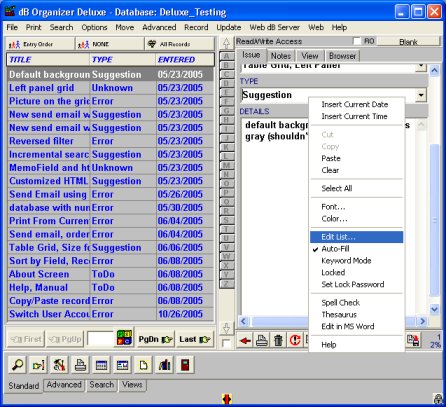Image resolution: width=446 pixels, height=407 pixels.
Task: Toggle the checkbox below the alphabet index
Action: coord(226,343)
